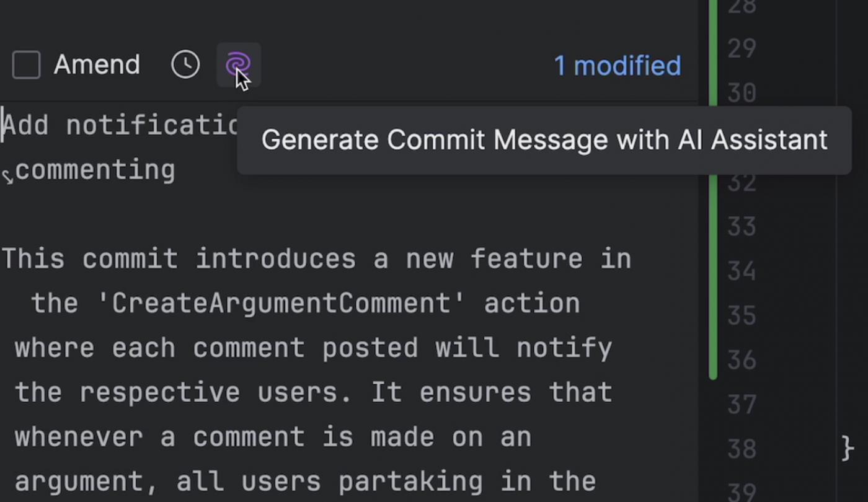Click line number 33 in the gutter
868x502 pixels.
742,227
